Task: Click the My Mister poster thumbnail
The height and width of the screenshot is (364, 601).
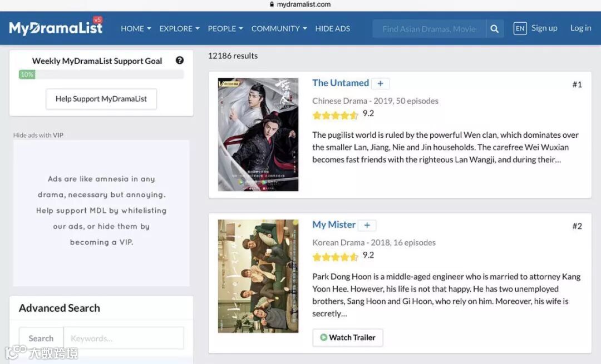Action: 258,276
